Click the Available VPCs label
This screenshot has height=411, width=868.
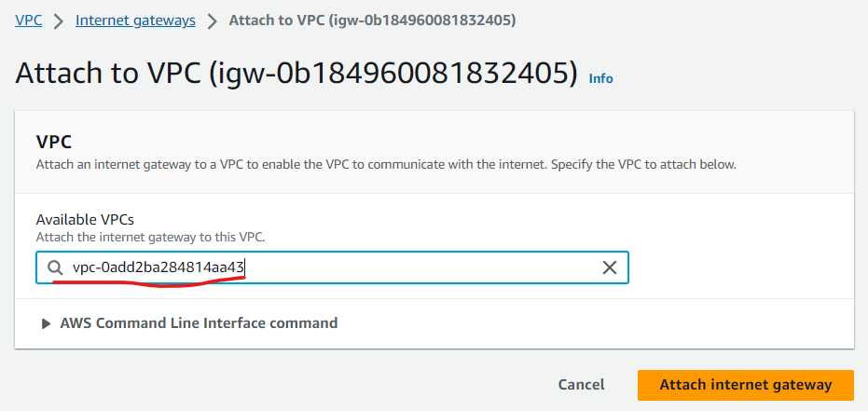point(85,220)
